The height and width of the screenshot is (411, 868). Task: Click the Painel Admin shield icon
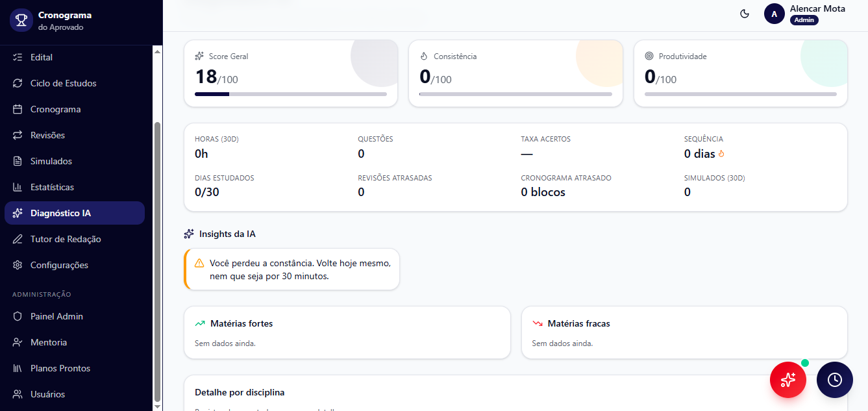coord(18,316)
